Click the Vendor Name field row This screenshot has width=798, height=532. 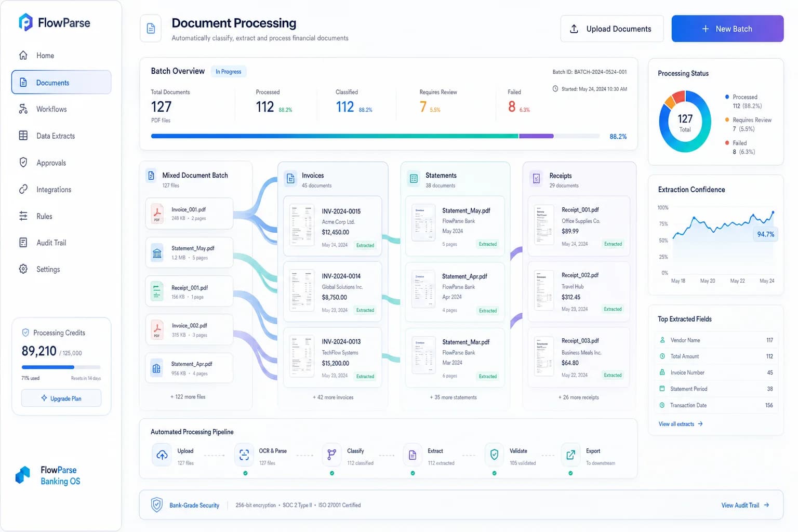click(x=716, y=340)
